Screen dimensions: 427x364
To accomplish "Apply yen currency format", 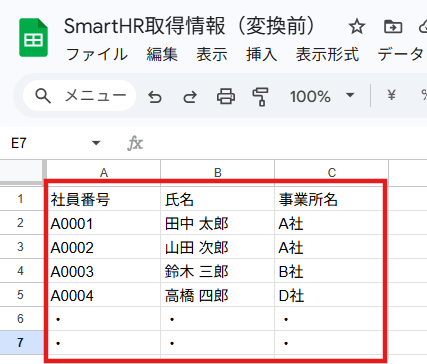I will (391, 96).
